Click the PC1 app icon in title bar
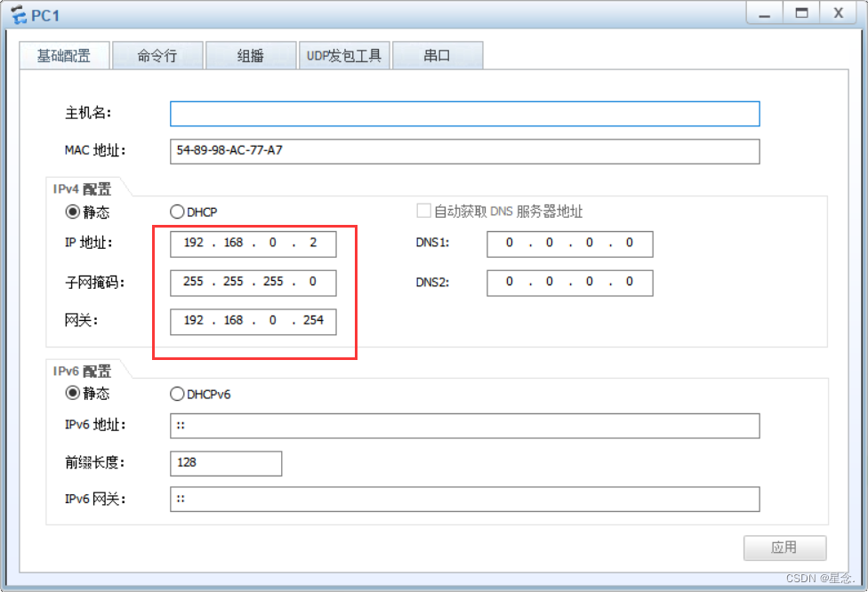The image size is (868, 592). [x=19, y=15]
